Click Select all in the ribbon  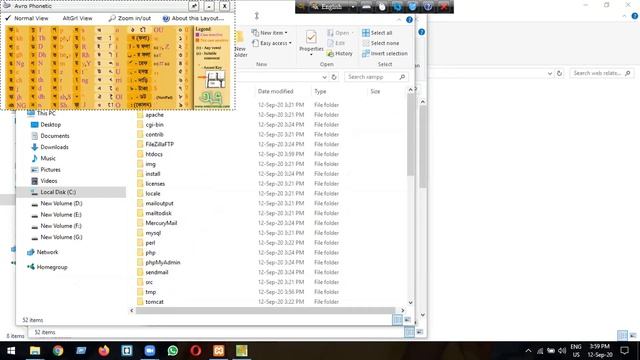click(377, 33)
